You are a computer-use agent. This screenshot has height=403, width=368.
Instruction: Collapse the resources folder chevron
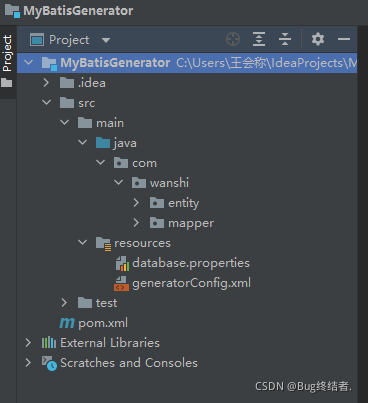tap(83, 242)
